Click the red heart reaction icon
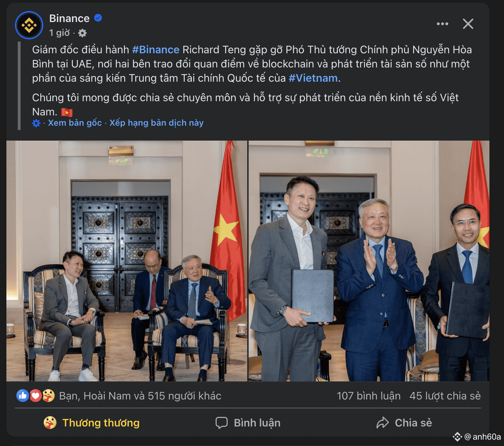The image size is (504, 446). (36, 396)
